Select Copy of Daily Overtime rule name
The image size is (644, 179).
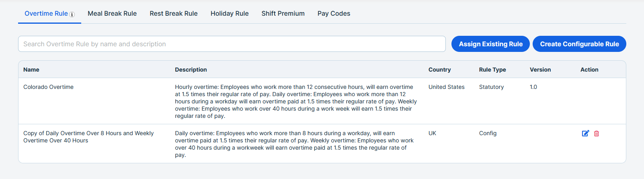click(x=88, y=137)
